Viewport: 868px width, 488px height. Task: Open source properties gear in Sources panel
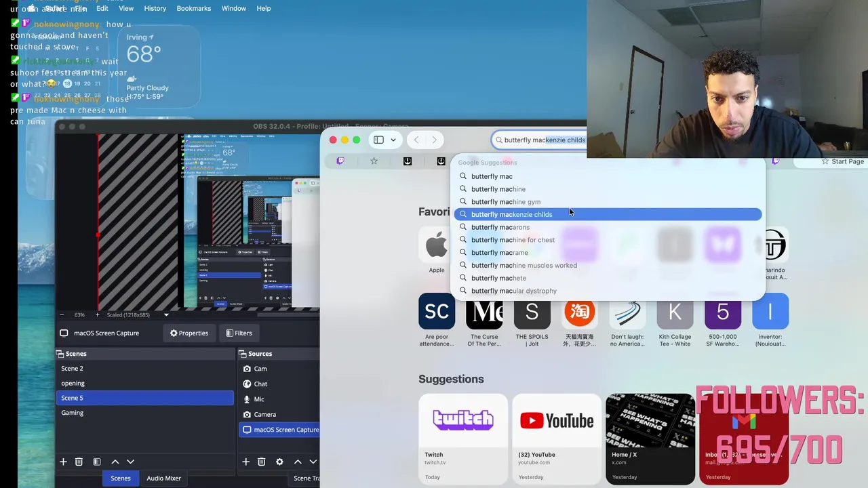pyautogui.click(x=279, y=462)
